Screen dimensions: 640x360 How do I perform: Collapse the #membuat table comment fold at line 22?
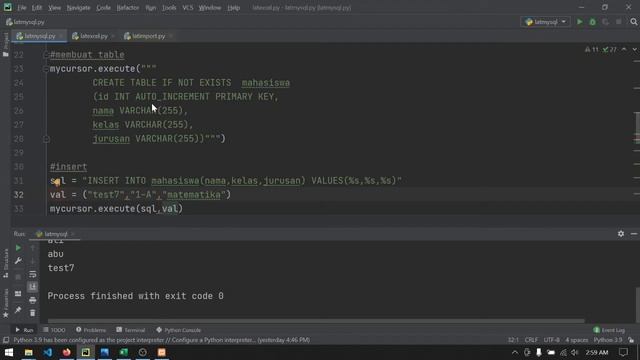(x=46, y=55)
